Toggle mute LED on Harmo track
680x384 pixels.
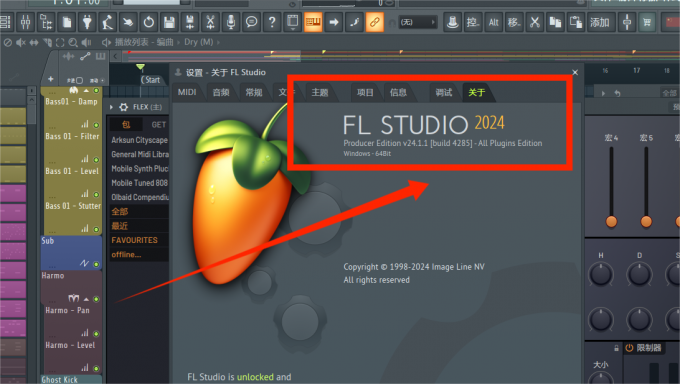pyautogui.click(x=96, y=299)
